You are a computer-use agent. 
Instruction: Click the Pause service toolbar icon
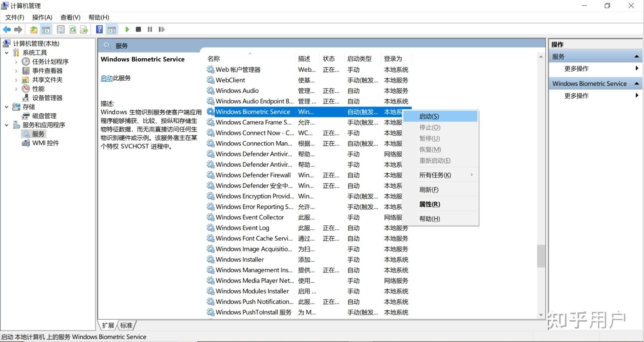tap(150, 29)
